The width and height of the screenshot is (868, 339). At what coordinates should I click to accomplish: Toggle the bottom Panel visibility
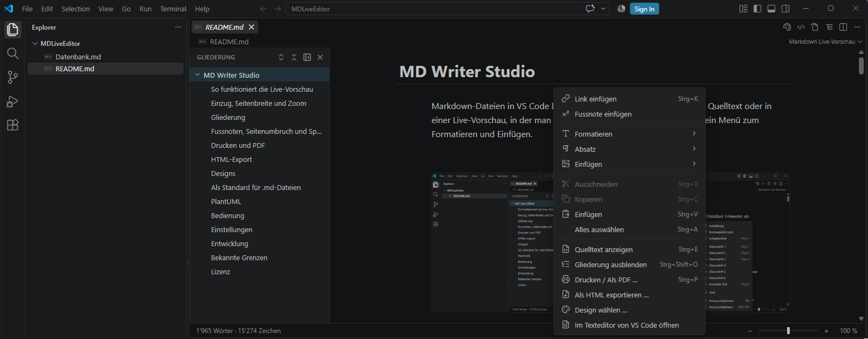click(x=771, y=9)
